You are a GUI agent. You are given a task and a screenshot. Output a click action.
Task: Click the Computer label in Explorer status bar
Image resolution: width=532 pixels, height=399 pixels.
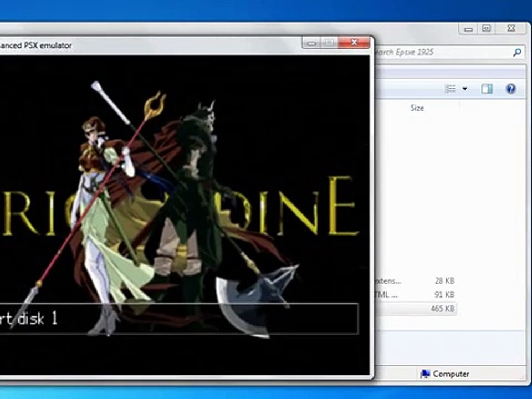tap(451, 374)
